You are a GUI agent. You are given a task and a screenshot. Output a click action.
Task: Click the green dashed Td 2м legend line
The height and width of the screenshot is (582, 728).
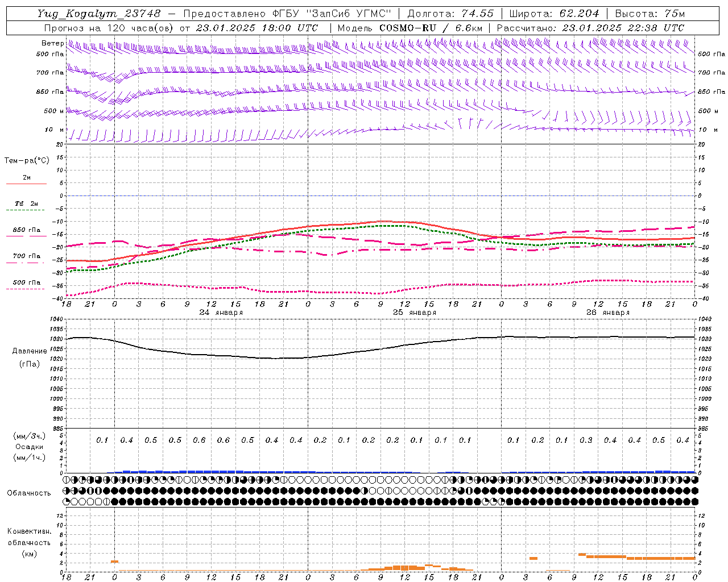click(x=26, y=210)
